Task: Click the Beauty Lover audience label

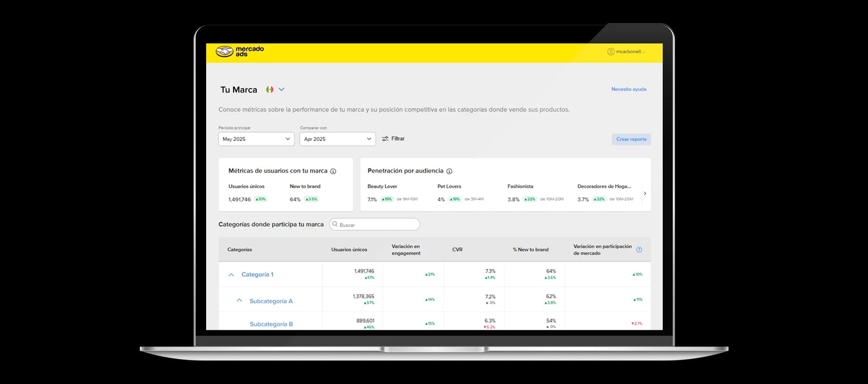Action: 382,186
